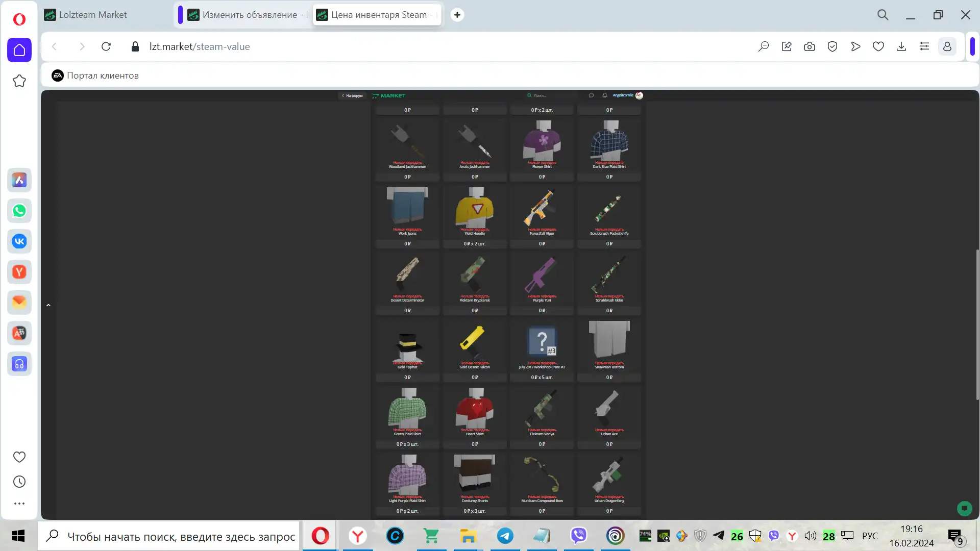Viewport: 980px width, 551px height.
Task: Open Easy Setup sliders icon
Action: [x=924, y=46]
